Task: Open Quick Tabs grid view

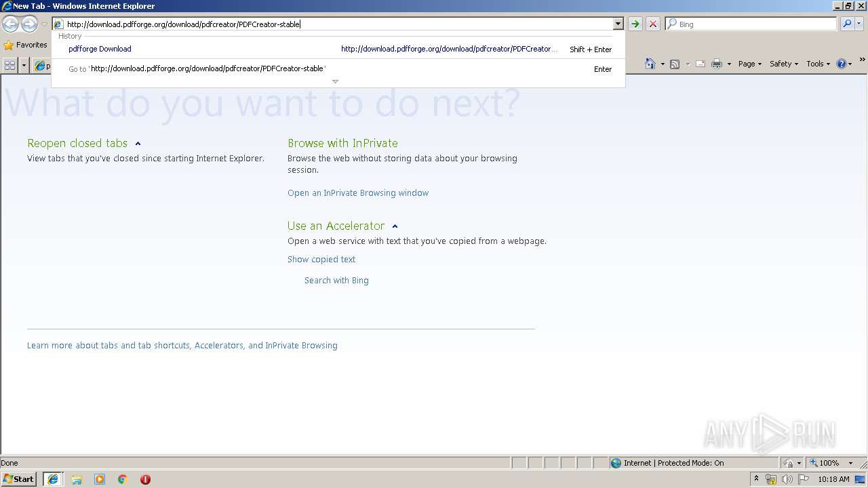Action: click(x=9, y=65)
